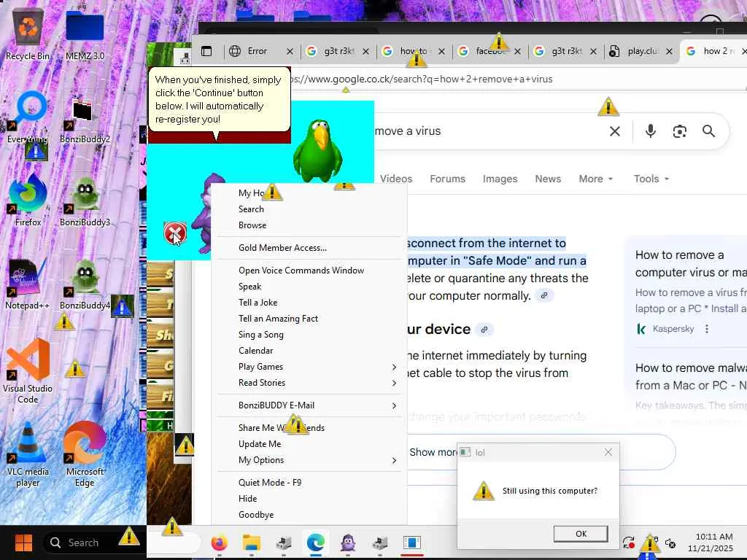747x560 pixels.
Task: Open Calendar from the Bonzi menu
Action: (309, 351)
